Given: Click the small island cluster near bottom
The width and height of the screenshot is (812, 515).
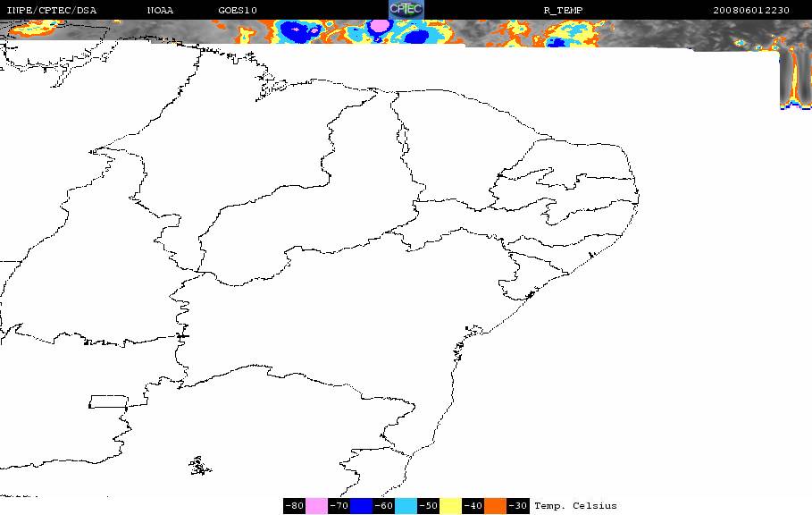Looking at the screenshot, I should pos(200,466).
